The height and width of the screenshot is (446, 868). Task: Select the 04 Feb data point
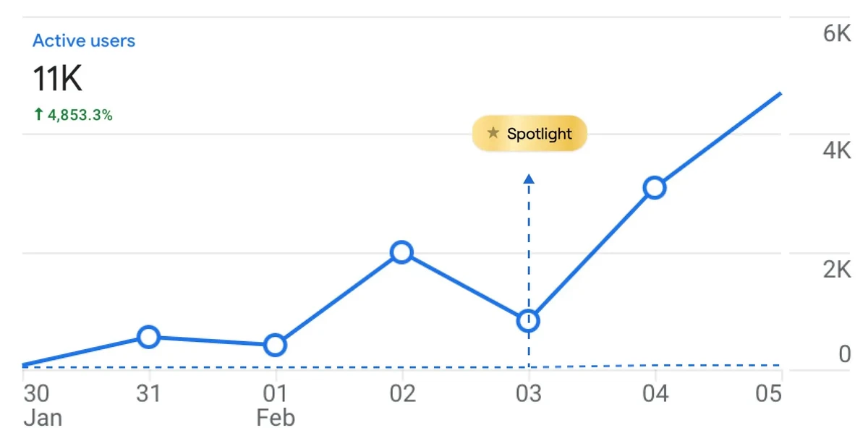click(x=655, y=188)
